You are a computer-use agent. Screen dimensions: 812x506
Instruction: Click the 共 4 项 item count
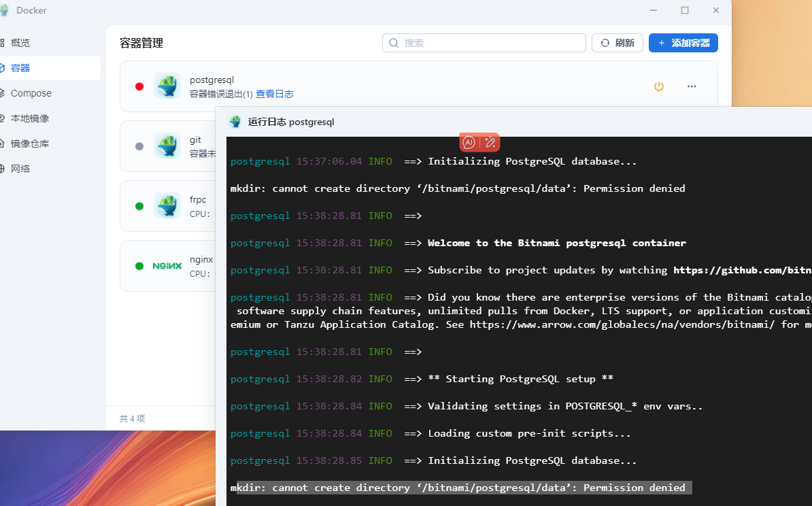133,418
